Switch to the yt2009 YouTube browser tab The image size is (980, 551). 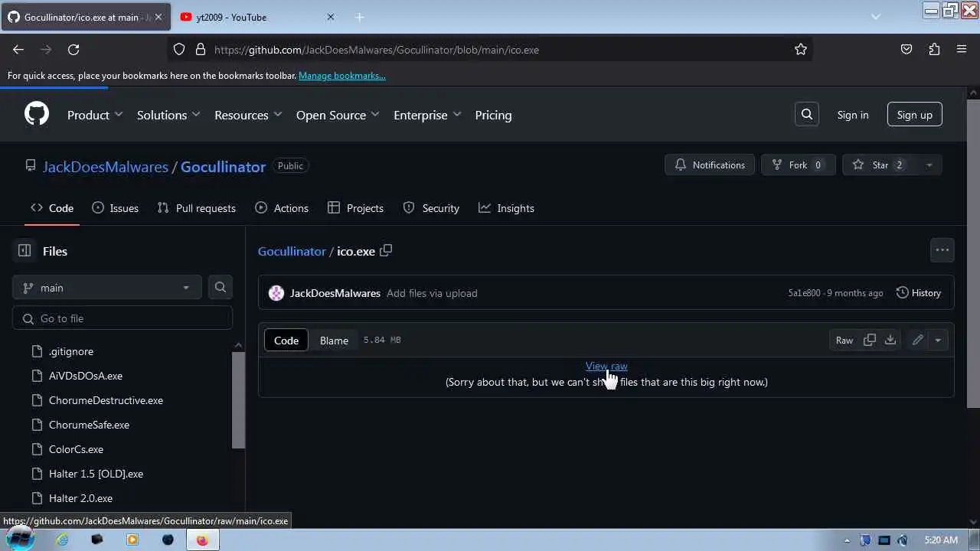(258, 17)
